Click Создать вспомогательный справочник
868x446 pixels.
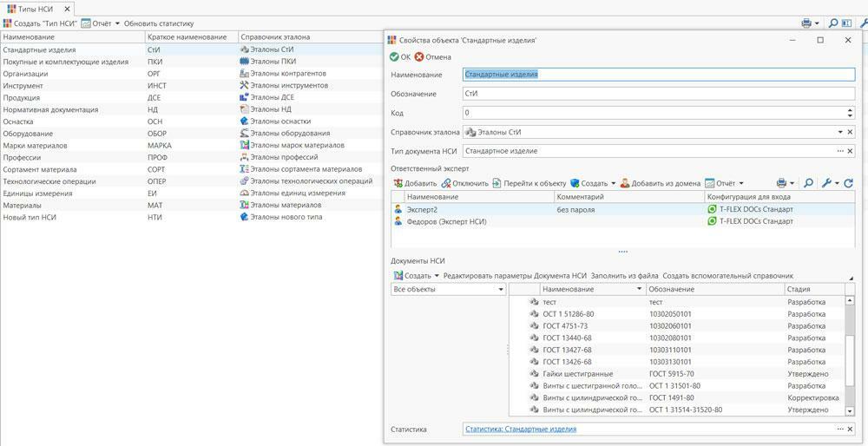coord(728,276)
